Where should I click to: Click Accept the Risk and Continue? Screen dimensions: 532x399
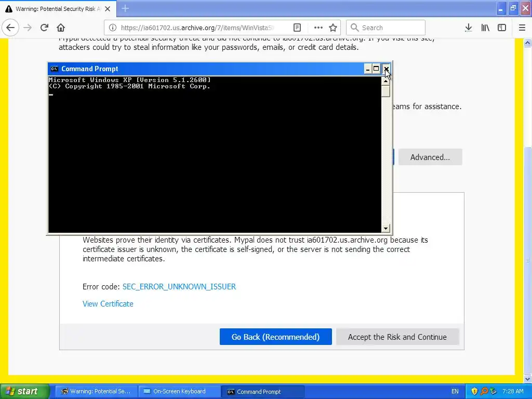point(397,337)
